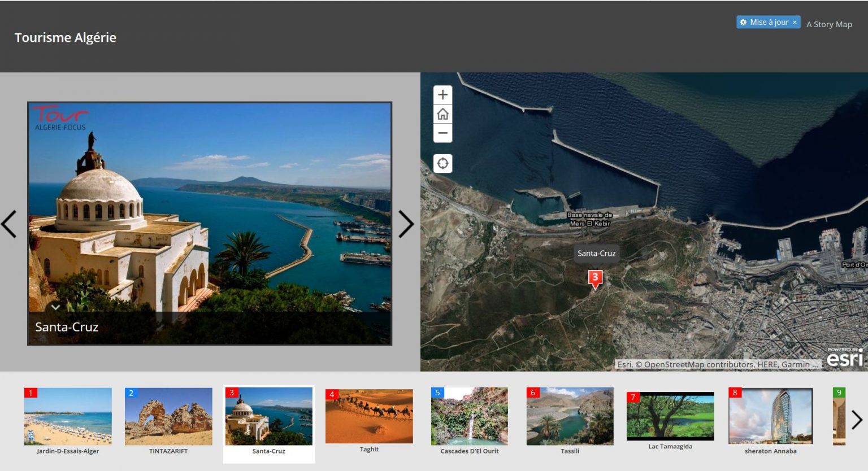Select the TINTAZARIFT thumbnail
868x471 pixels.
168,417
